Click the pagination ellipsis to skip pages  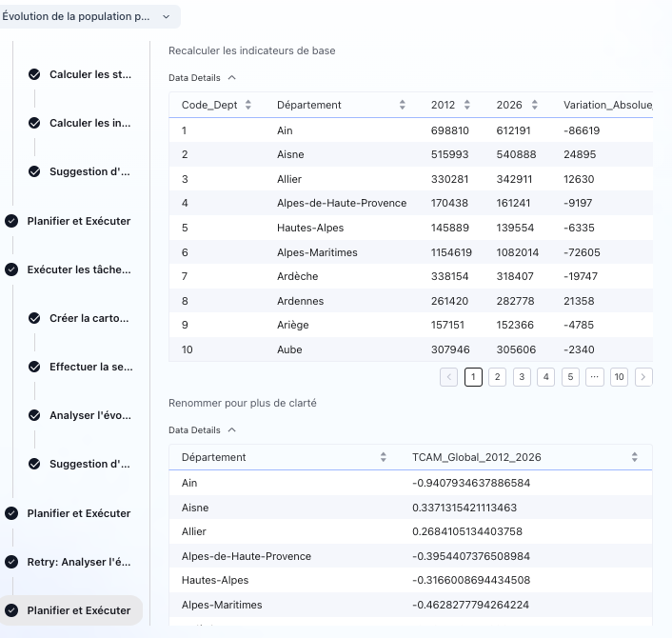[594, 377]
